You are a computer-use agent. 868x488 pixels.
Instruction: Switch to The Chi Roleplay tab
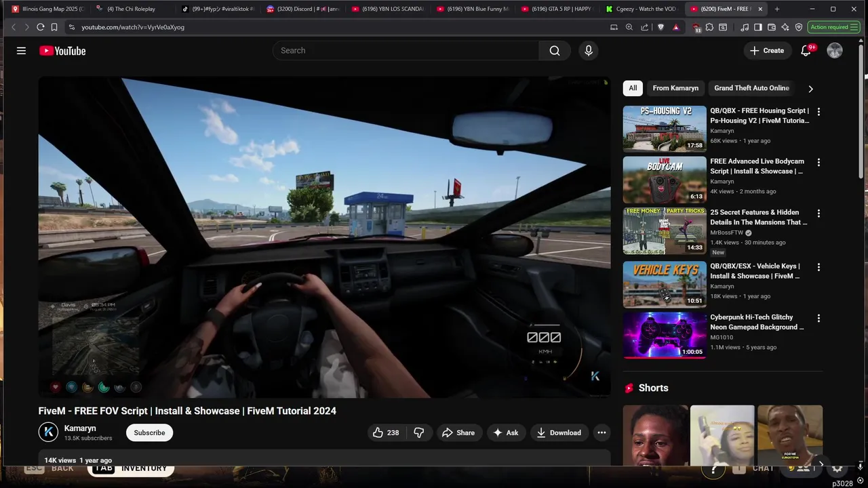[x=132, y=9]
